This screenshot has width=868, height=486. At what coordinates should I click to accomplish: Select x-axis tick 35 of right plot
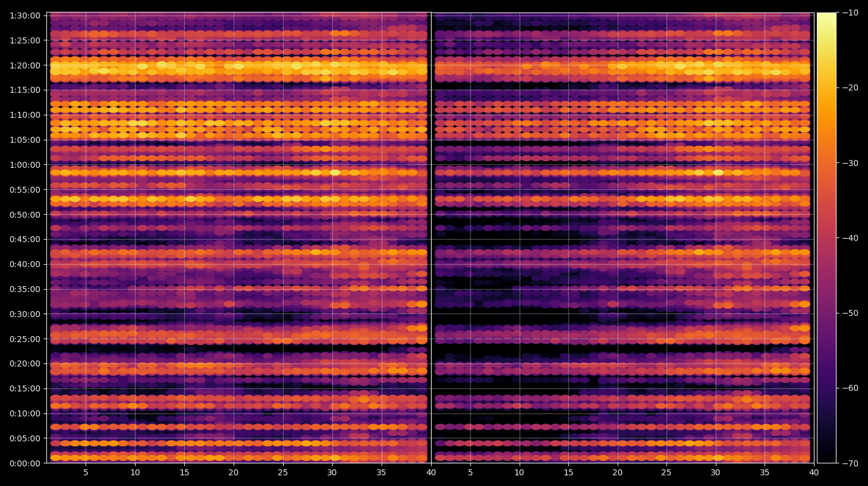tap(765, 473)
